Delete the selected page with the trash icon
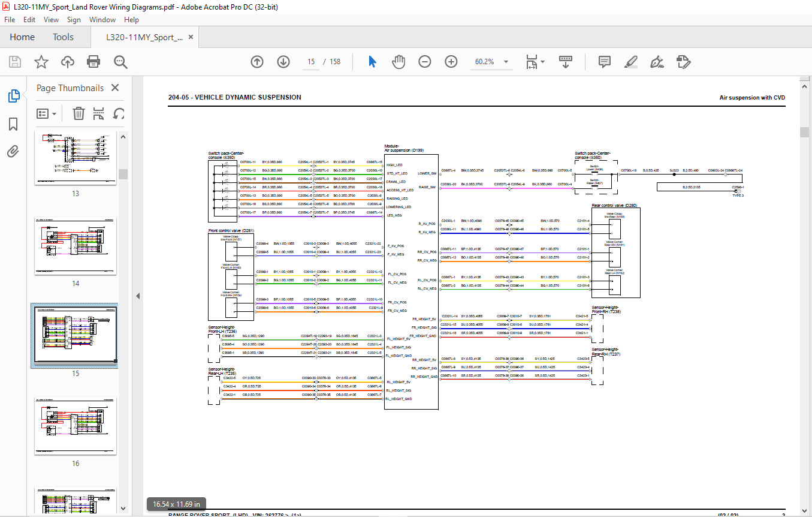Screen dimensions: 812x517 [79, 113]
